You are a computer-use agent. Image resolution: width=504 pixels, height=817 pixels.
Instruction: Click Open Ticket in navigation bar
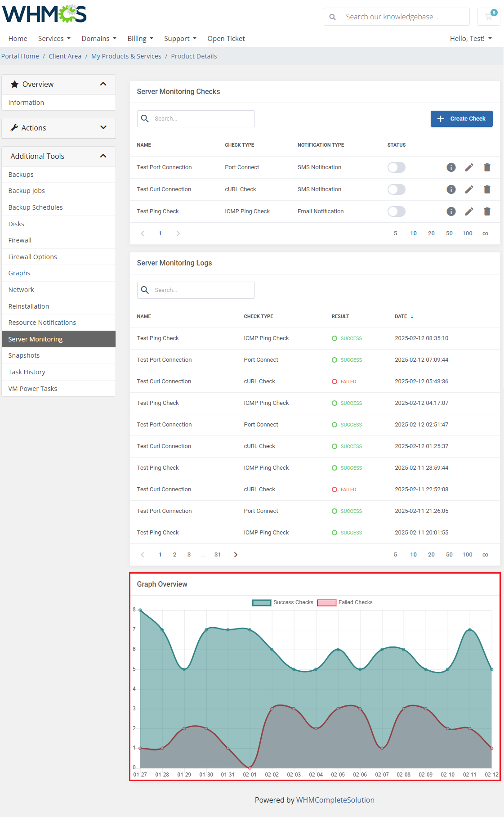[226, 39]
